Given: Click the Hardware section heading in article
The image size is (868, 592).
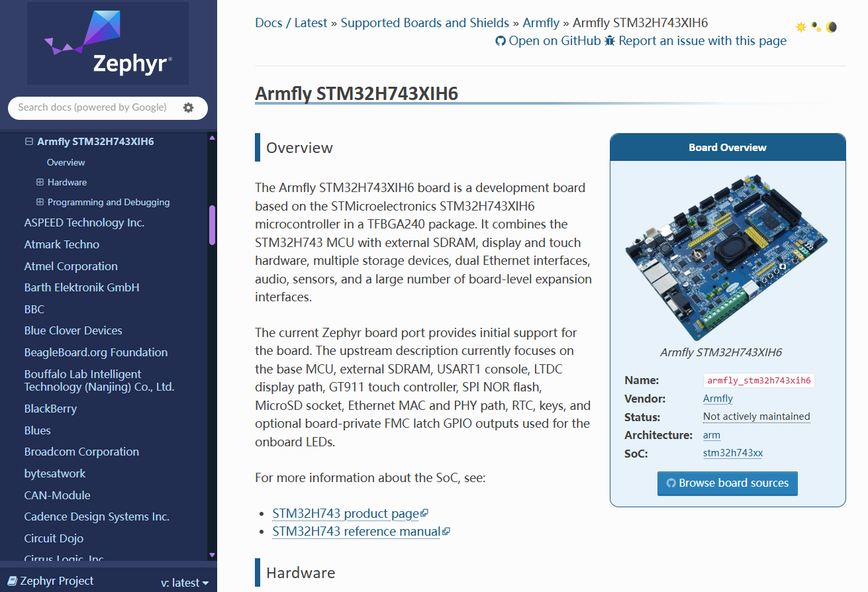Looking at the screenshot, I should point(301,573).
